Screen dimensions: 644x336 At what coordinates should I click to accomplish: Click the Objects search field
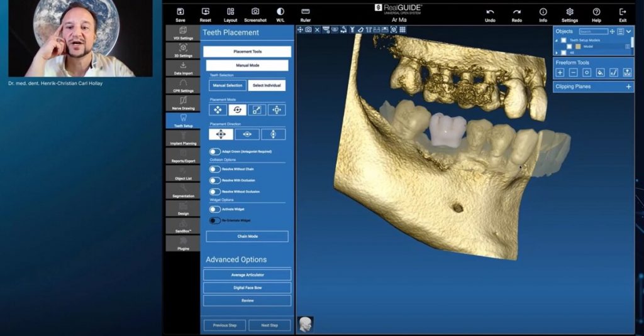tap(593, 31)
